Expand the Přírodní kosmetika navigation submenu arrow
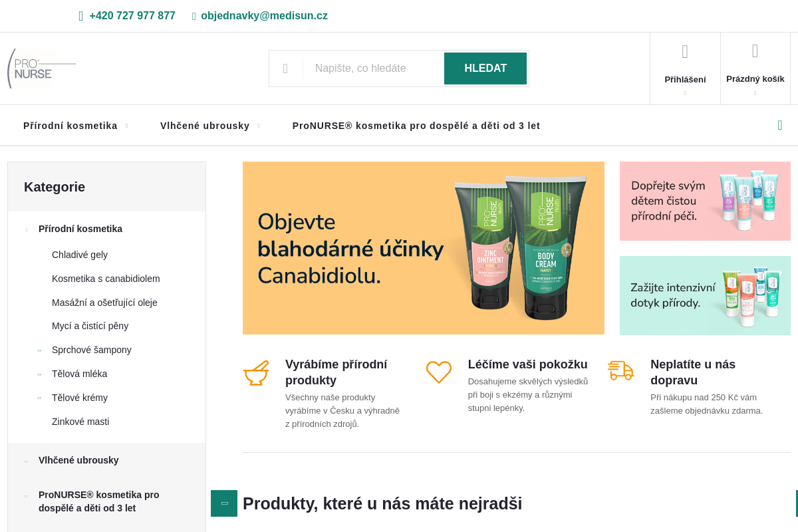798x532 pixels. [x=126, y=126]
